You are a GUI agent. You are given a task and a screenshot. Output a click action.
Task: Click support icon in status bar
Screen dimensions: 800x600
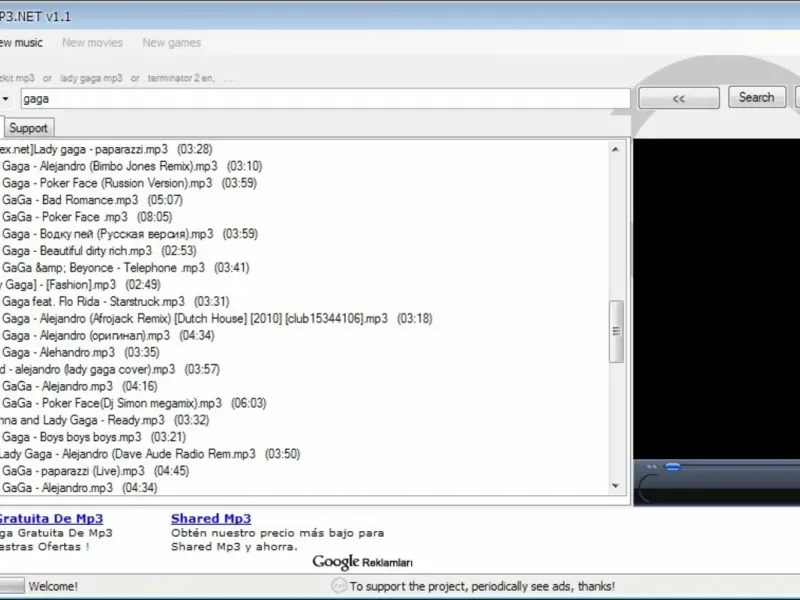[x=339, y=586]
